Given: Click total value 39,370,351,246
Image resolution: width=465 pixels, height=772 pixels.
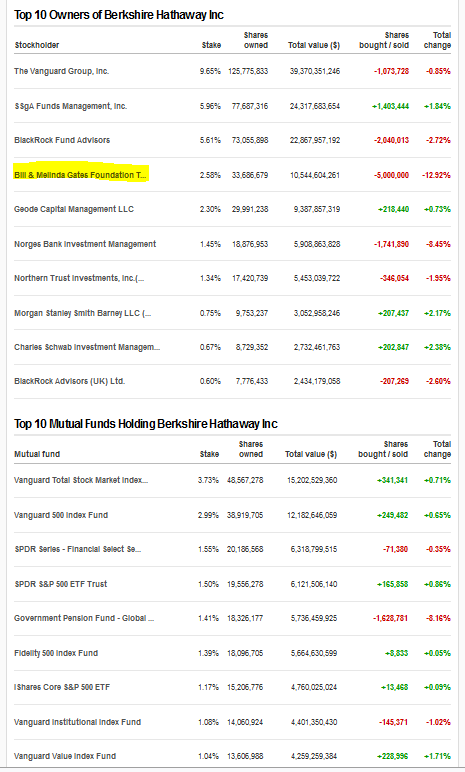Looking at the screenshot, I should (x=315, y=71).
